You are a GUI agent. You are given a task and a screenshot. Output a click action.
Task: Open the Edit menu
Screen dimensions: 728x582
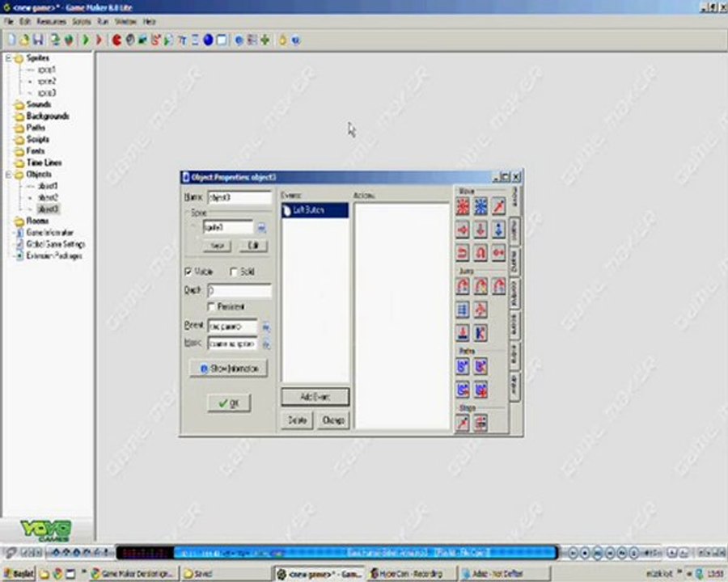[x=25, y=21]
